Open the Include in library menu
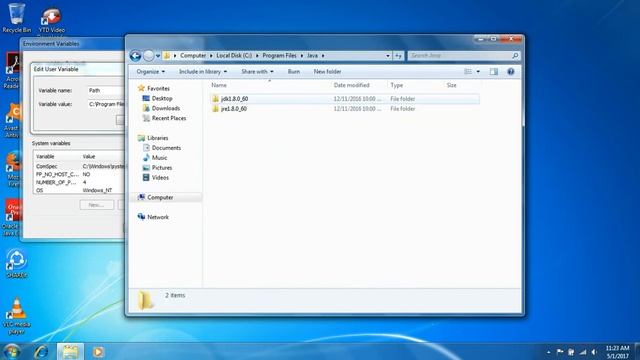The height and width of the screenshot is (360, 640). pos(203,72)
